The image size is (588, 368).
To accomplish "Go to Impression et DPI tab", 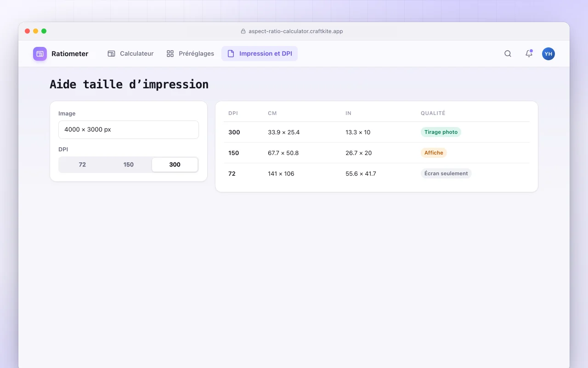I will click(260, 54).
